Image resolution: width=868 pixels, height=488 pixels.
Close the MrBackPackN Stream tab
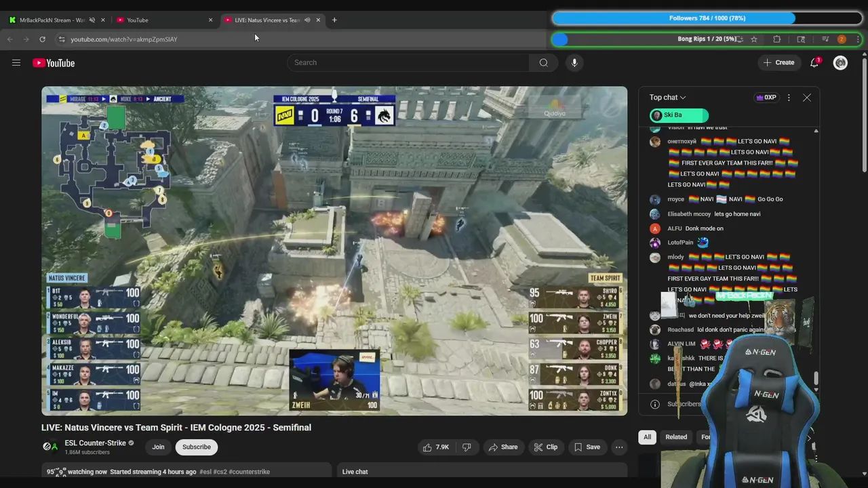(103, 20)
